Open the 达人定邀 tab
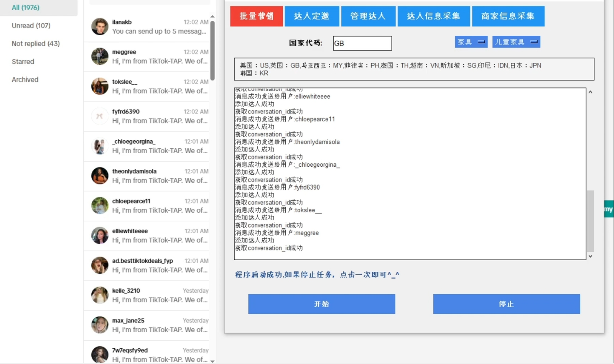 311,16
